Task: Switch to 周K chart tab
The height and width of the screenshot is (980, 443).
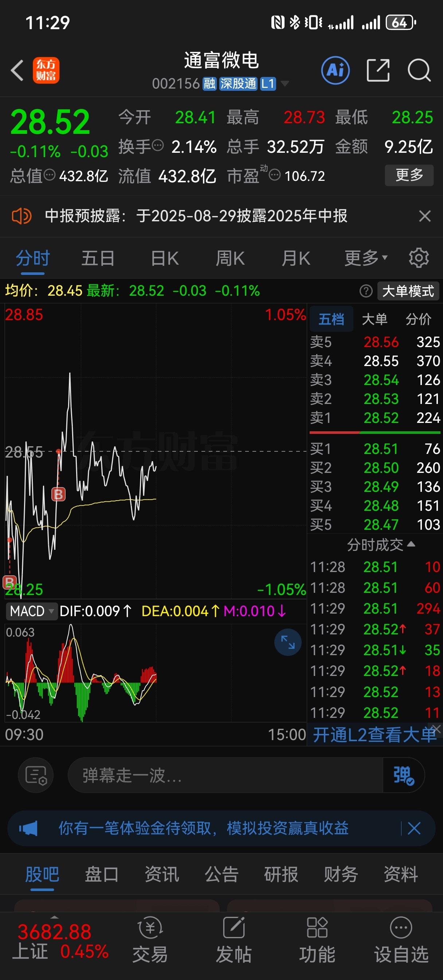Action: [x=230, y=258]
